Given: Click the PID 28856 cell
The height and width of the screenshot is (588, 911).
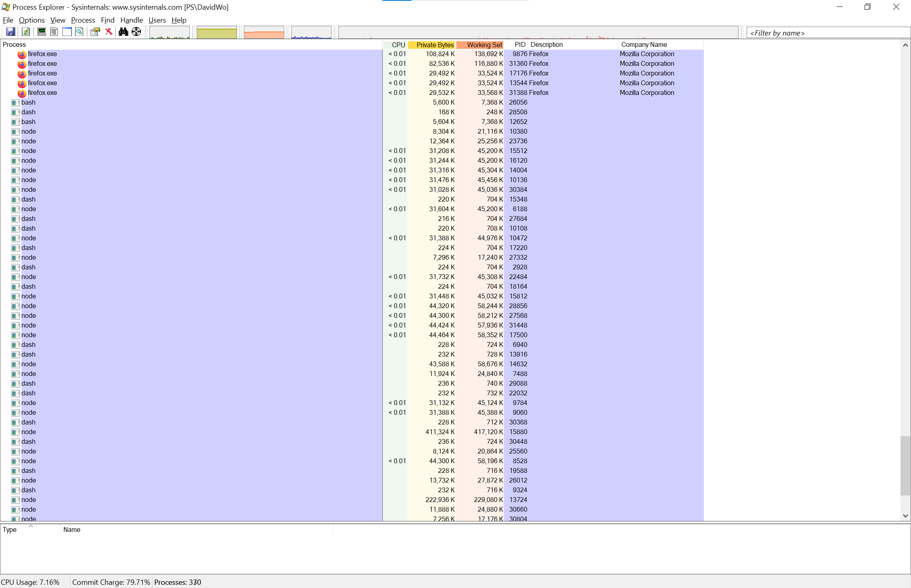Looking at the screenshot, I should 518,306.
